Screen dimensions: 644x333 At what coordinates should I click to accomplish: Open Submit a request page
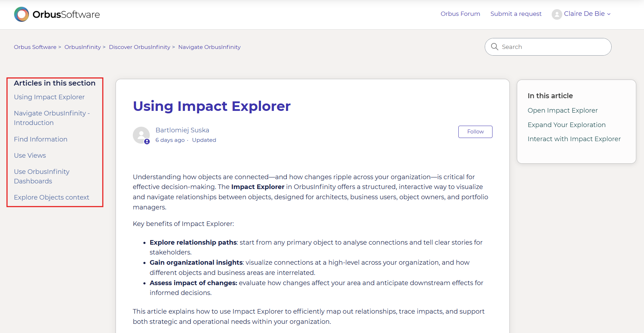pyautogui.click(x=516, y=14)
